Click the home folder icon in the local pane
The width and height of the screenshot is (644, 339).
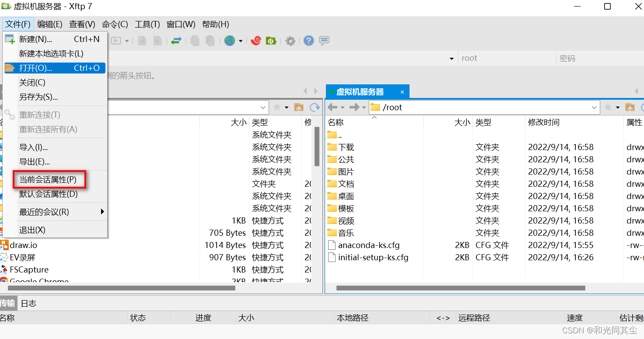point(299,107)
